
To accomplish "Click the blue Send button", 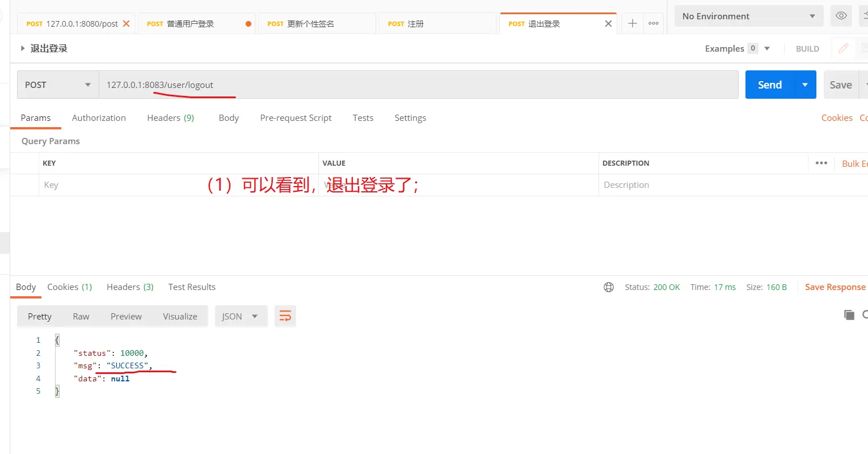I will point(769,85).
